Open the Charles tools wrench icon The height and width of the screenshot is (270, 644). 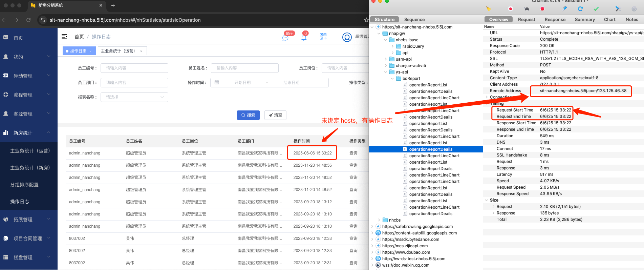tap(618, 9)
